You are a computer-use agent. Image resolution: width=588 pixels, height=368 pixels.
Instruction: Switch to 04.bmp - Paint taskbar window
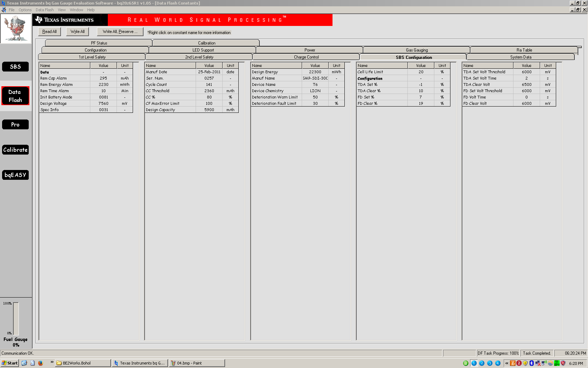pos(197,363)
